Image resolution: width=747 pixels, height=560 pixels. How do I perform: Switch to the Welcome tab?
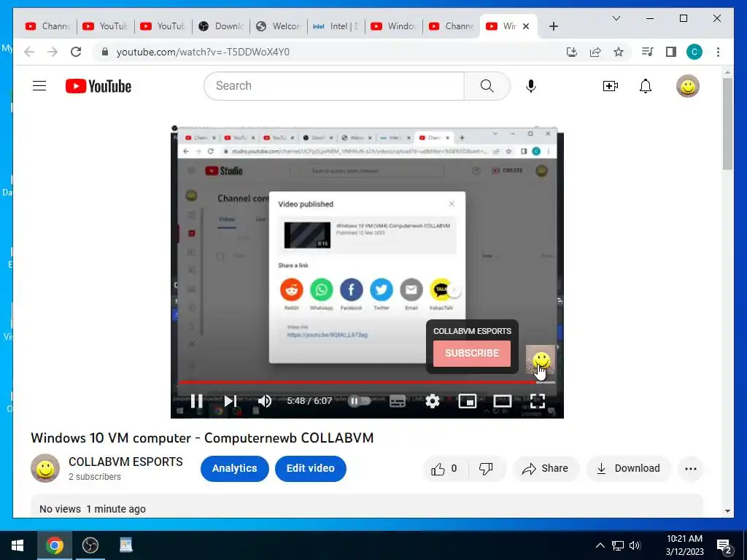(x=278, y=26)
